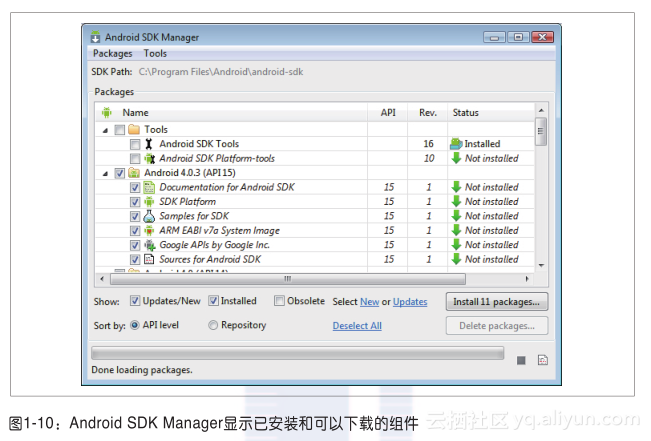Click the SDK Platform android icon
The image size is (651, 441).
point(149,201)
